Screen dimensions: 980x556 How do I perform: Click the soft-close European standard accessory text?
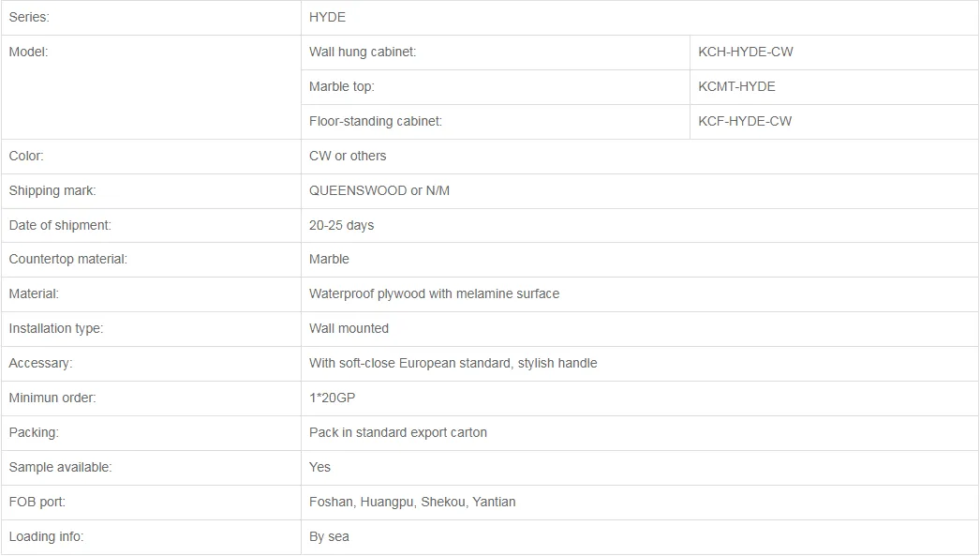click(453, 364)
